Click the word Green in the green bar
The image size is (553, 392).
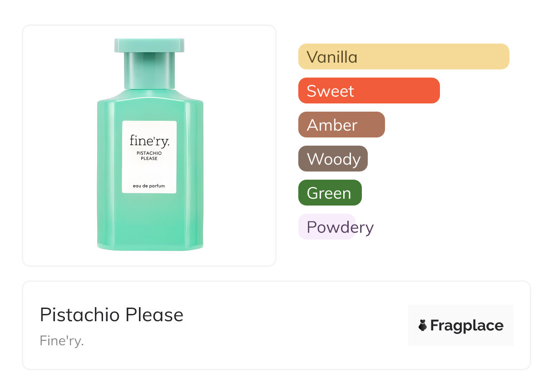329,193
